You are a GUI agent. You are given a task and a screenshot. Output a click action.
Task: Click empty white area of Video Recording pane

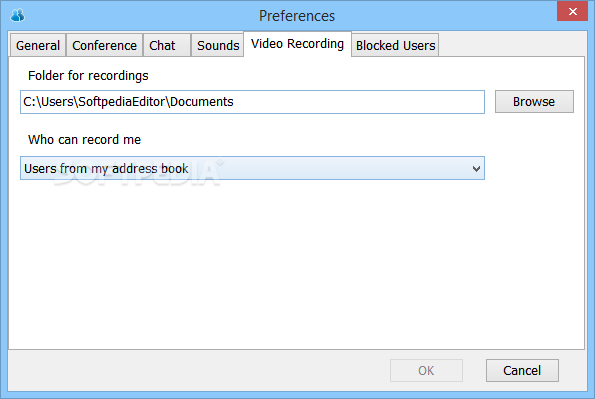tap(296, 266)
